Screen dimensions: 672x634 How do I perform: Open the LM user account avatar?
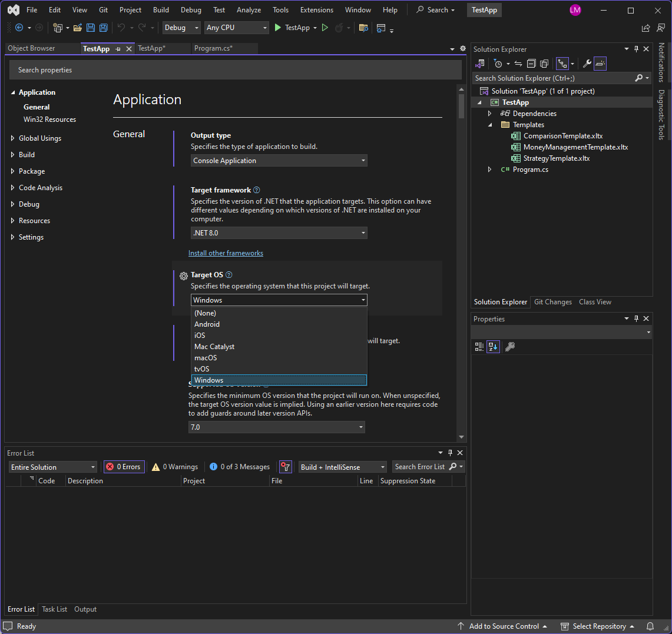coord(575,10)
